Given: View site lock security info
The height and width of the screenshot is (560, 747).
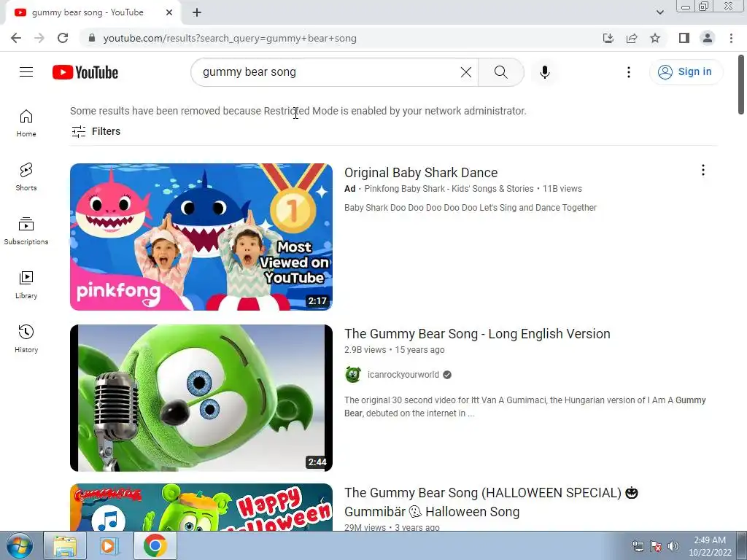Looking at the screenshot, I should tap(92, 38).
